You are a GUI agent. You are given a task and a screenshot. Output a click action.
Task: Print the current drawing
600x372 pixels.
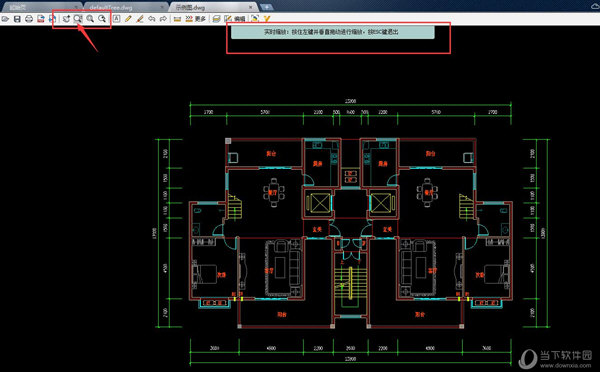click(29, 19)
